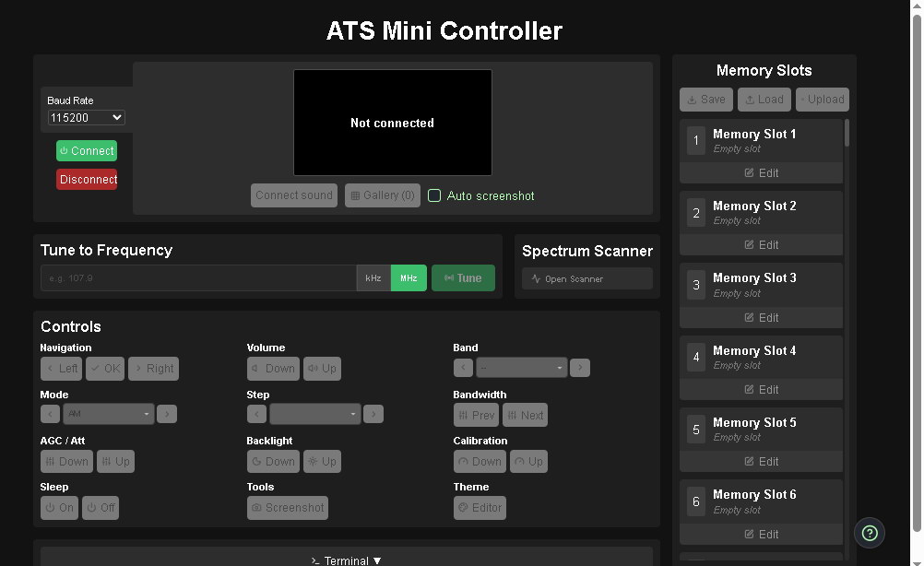
Task: Click the Tune to Frequency input field
Action: click(x=198, y=278)
